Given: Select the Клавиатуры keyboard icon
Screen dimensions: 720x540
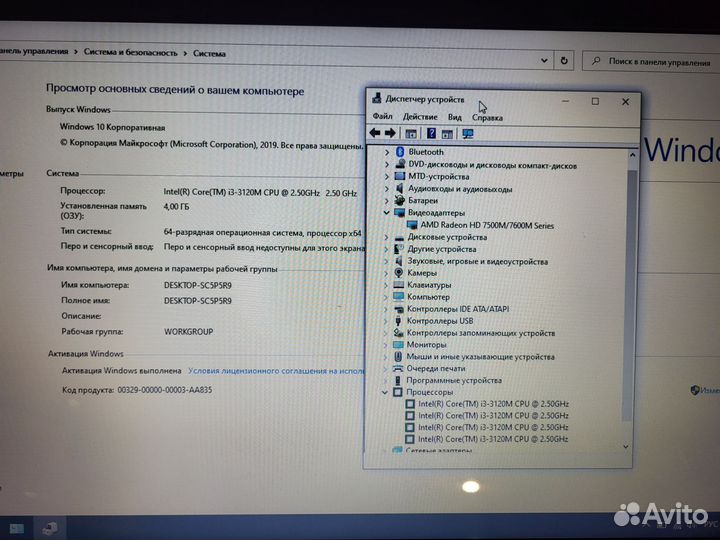Looking at the screenshot, I should [399, 285].
